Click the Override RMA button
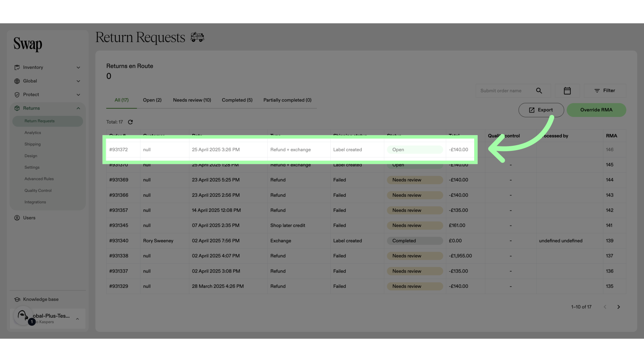 pos(596,110)
